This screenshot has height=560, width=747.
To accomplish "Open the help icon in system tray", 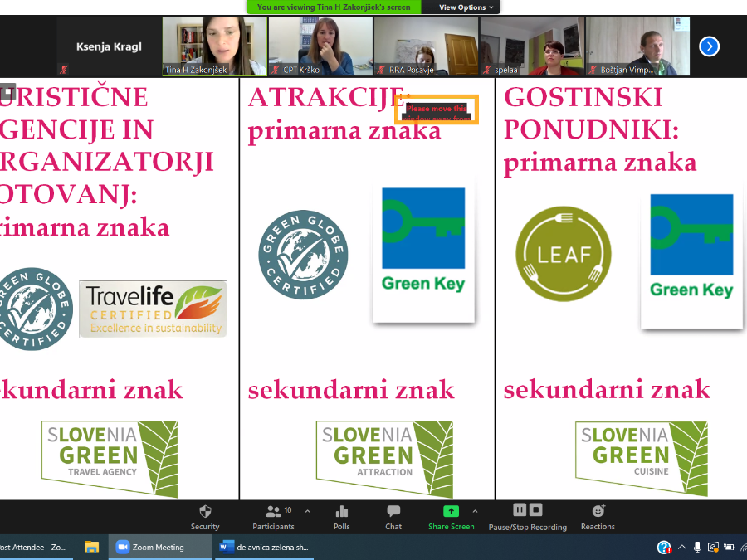I will pos(664,548).
